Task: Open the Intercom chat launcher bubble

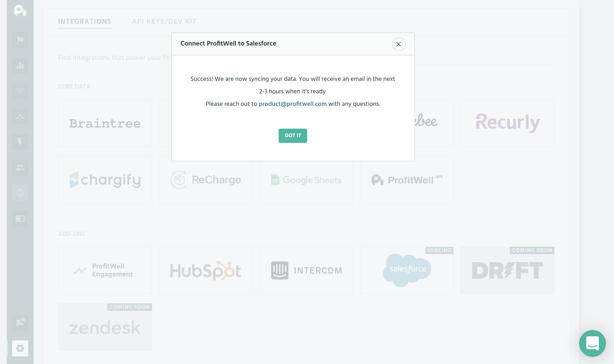Action: pos(592,343)
